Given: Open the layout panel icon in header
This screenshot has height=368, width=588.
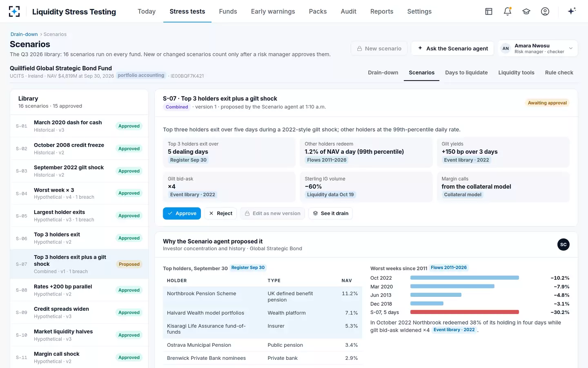Looking at the screenshot, I should coord(489,11).
